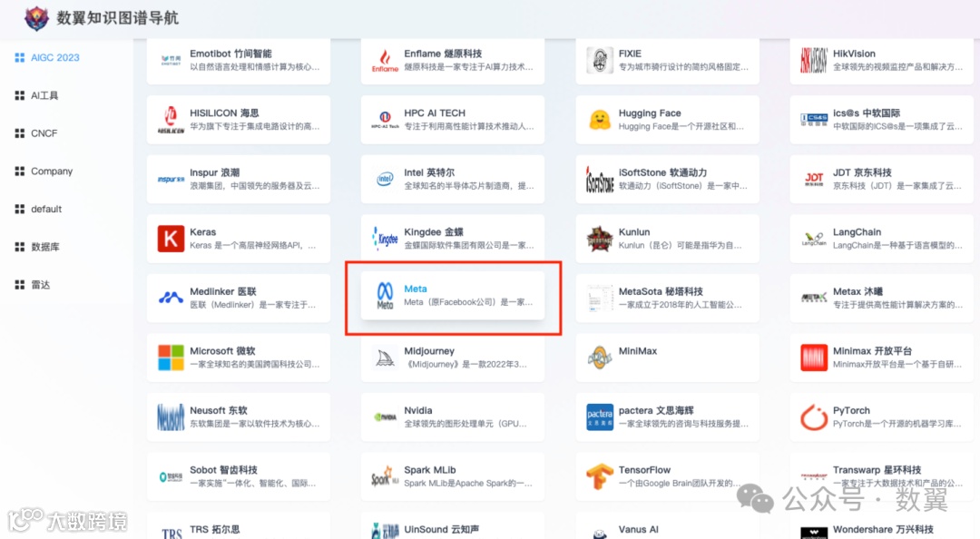
Task: Click the MetaSota 秘塔科技 thumbnail
Action: pyautogui.click(x=600, y=299)
